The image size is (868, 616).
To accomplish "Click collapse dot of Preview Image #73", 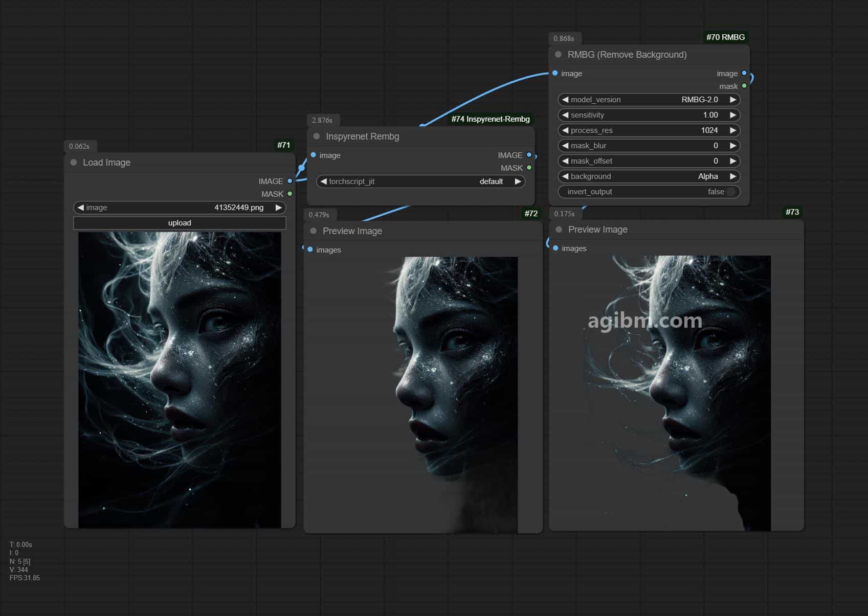I will point(559,229).
